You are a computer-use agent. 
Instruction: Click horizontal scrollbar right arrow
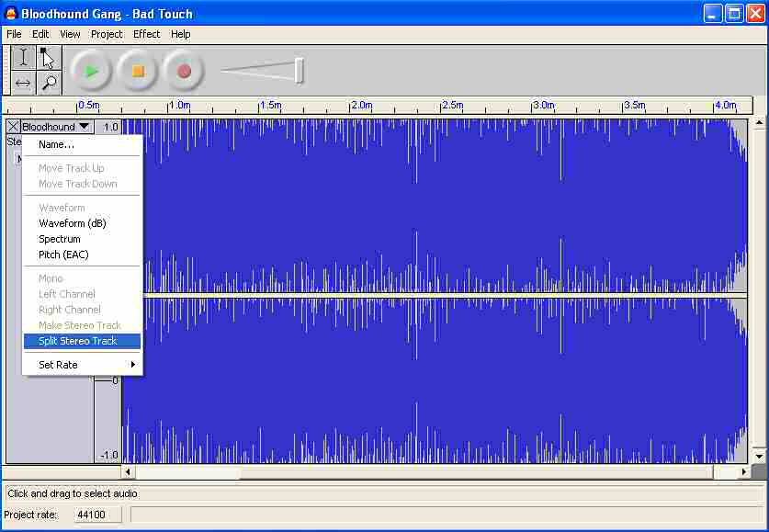pyautogui.click(x=744, y=472)
